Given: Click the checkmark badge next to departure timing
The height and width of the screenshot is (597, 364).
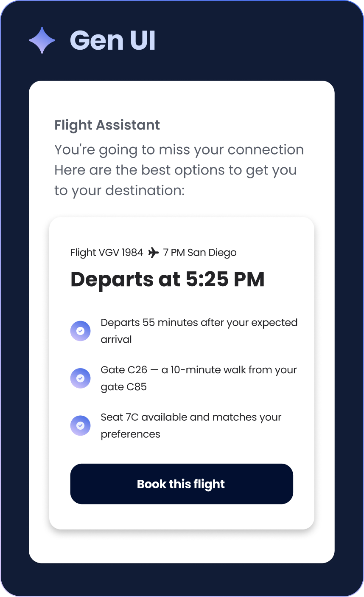Looking at the screenshot, I should (80, 331).
